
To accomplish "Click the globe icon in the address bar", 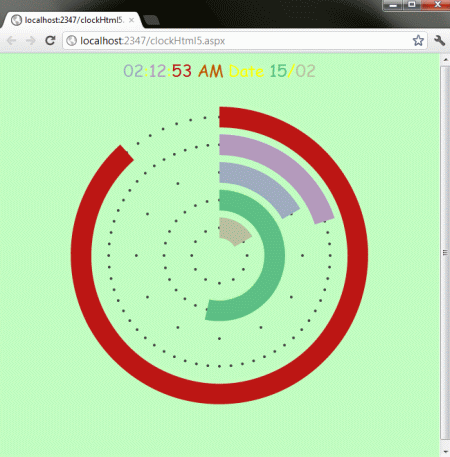I will [x=71, y=41].
